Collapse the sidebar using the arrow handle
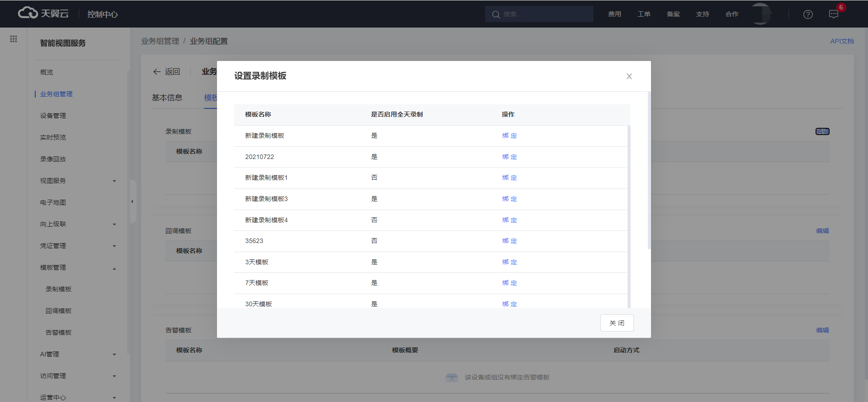 pyautogui.click(x=132, y=201)
